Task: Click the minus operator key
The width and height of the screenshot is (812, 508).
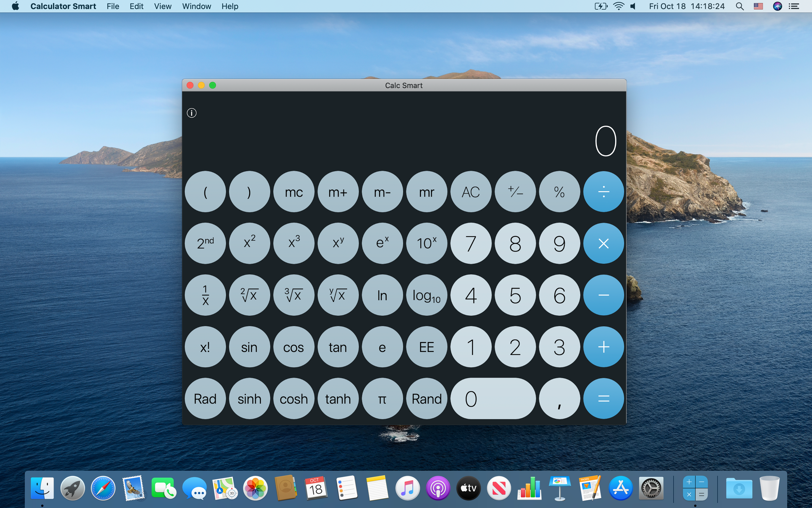Action: click(x=603, y=295)
